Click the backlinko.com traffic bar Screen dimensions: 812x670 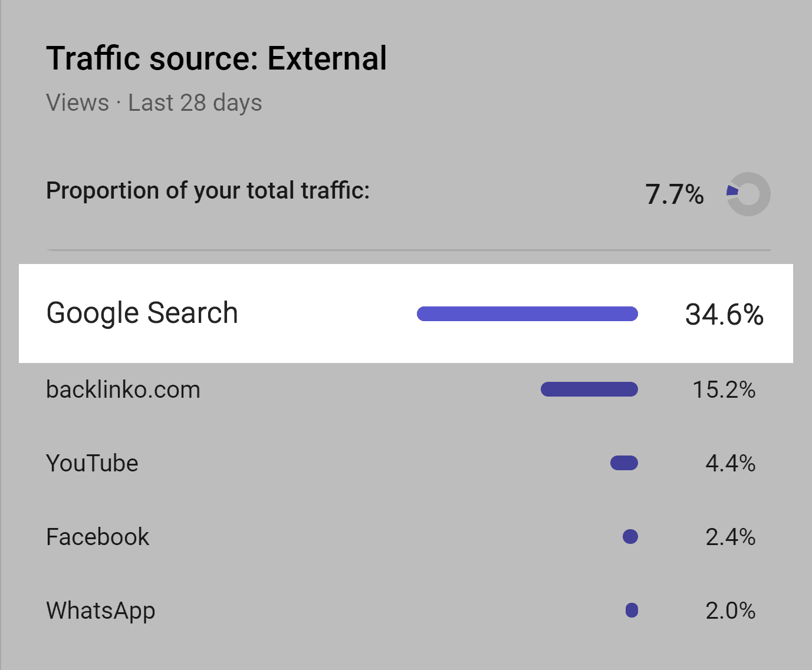588,389
